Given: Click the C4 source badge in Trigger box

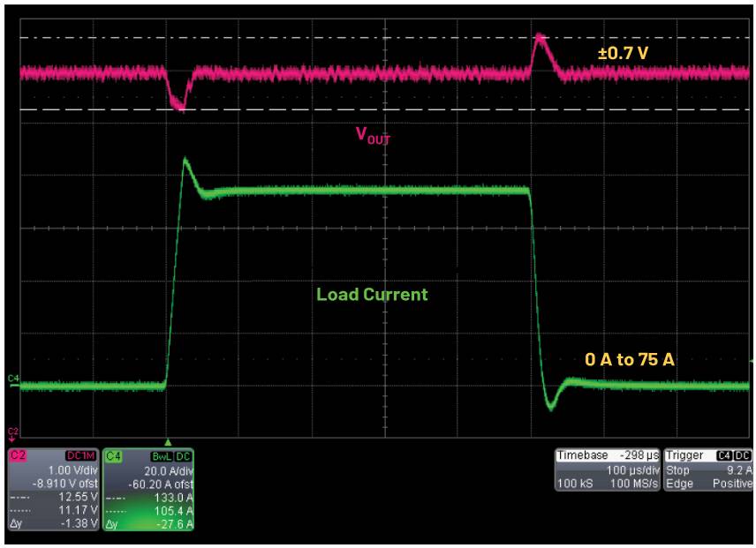Looking at the screenshot, I should tap(724, 455).
